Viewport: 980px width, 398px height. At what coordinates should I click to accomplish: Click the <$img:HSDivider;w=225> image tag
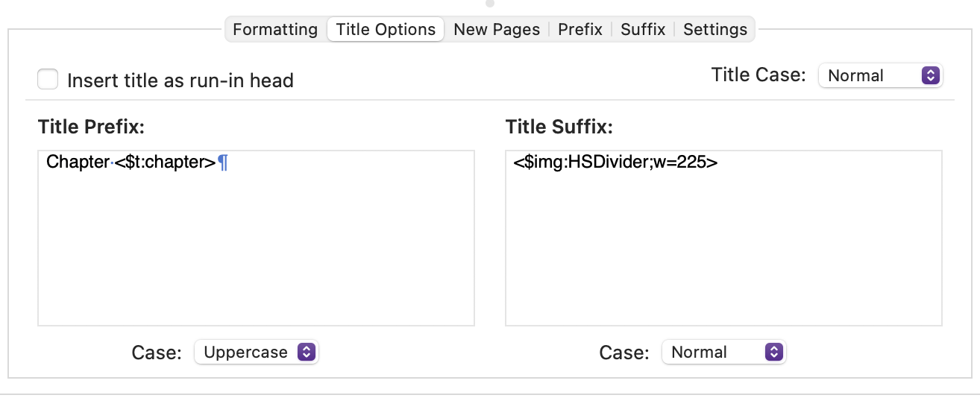[x=615, y=162]
